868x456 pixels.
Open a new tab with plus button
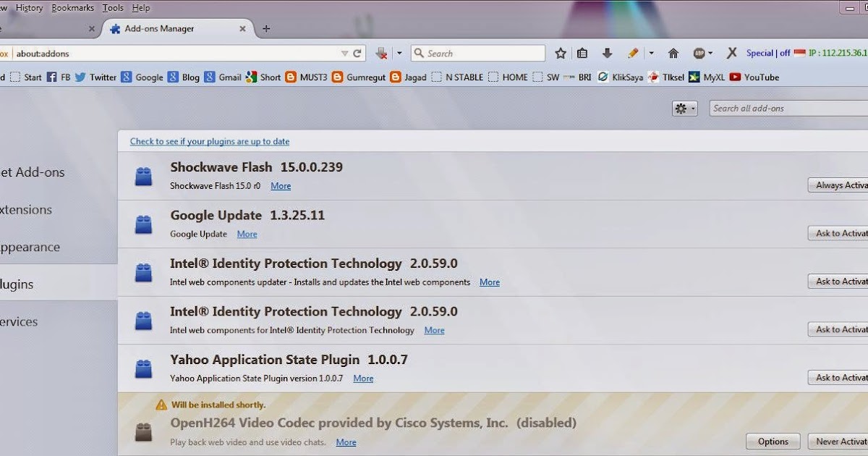pyautogui.click(x=266, y=29)
